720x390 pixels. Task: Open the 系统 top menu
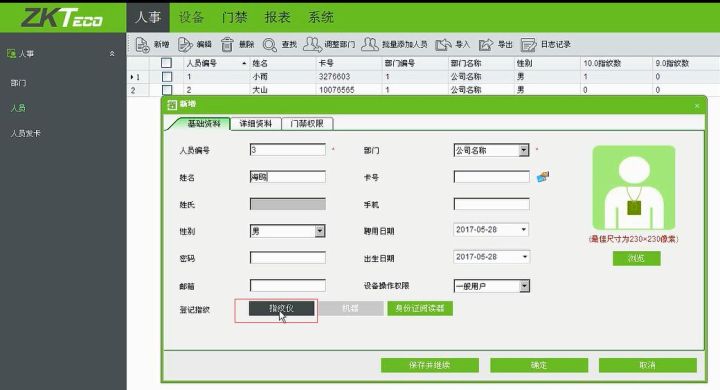click(321, 17)
